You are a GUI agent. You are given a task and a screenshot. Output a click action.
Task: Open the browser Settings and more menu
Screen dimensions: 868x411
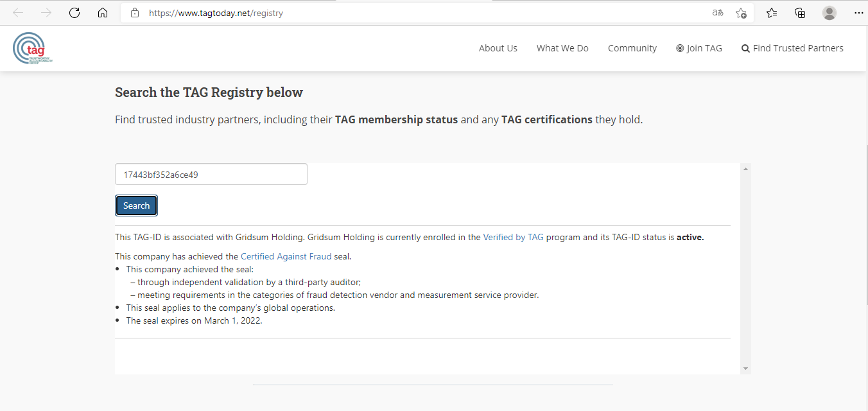pyautogui.click(x=858, y=13)
